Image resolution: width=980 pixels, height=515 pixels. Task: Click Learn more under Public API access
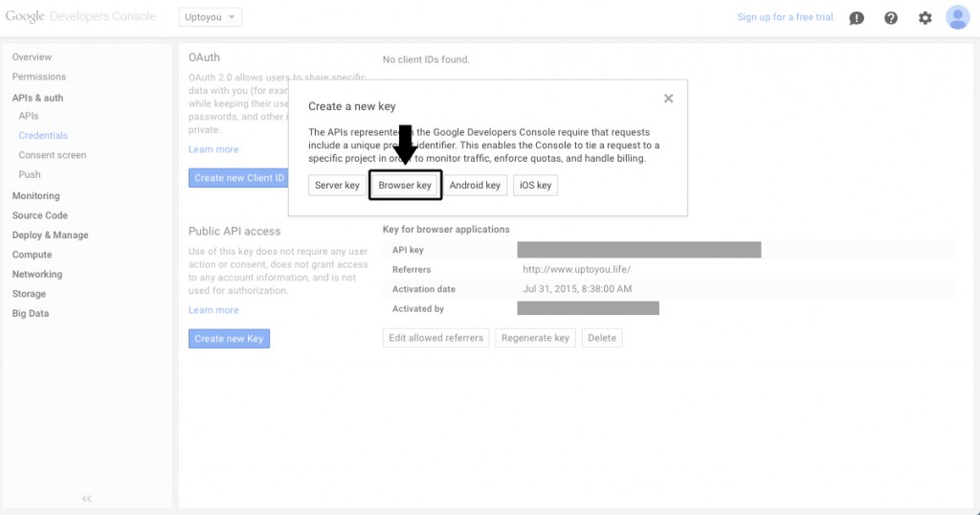pos(213,310)
